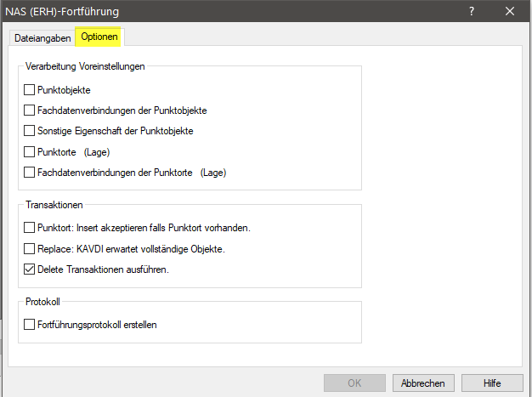Check Fachdatenverbindungen der Punktobjekte

(30, 111)
